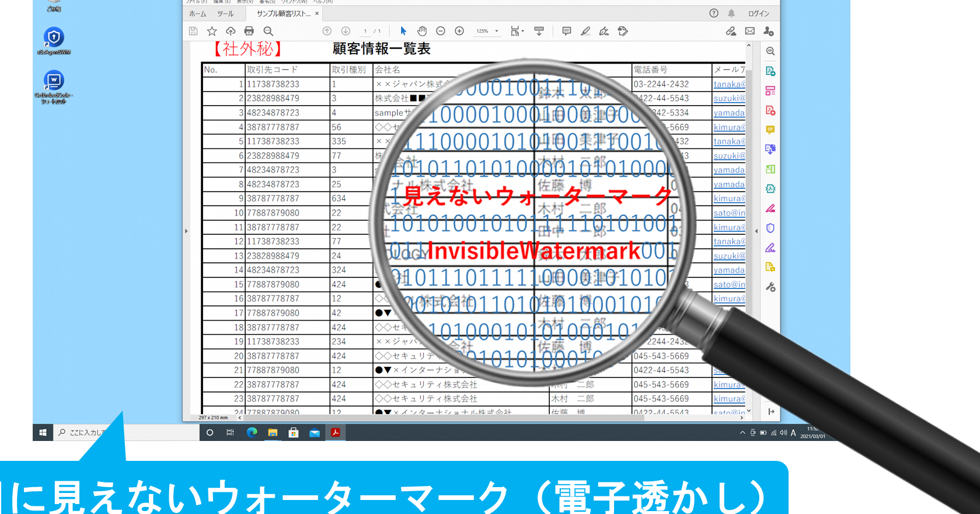Viewport: 980px width, 514px height.
Task: Open Cortana from the taskbar
Action: click(210, 433)
